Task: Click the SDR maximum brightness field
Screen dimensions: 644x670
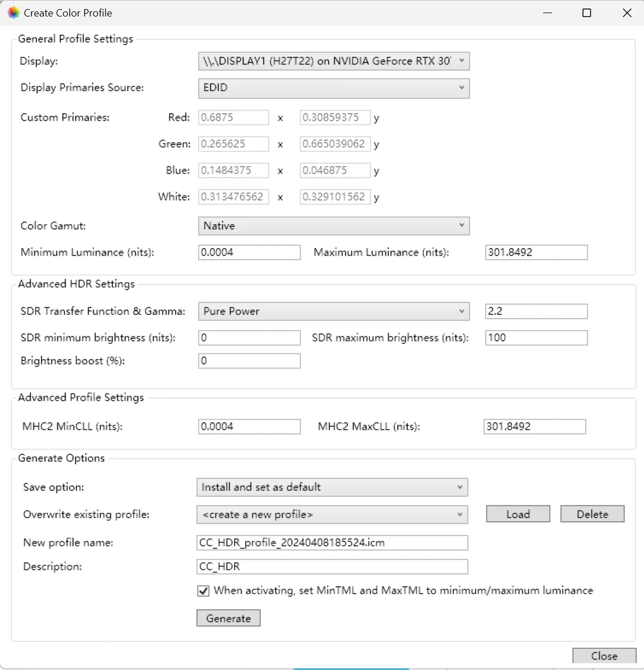Action: [x=536, y=338]
